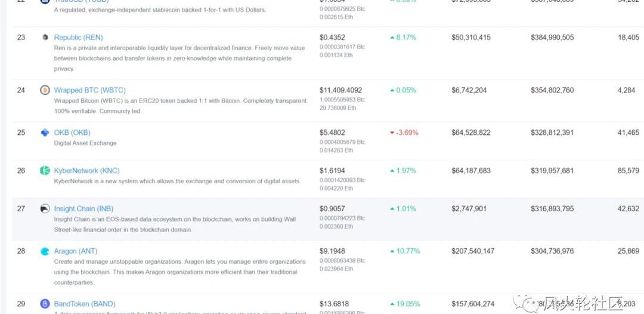The width and height of the screenshot is (644, 314).
Task: Click Aragon's 10.77% change value
Action: pyautogui.click(x=407, y=251)
